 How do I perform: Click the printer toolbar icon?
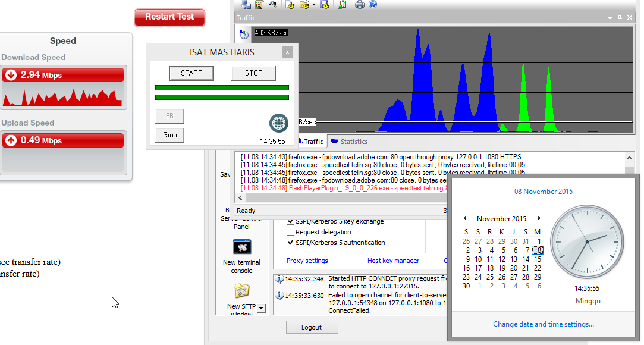(x=359, y=5)
